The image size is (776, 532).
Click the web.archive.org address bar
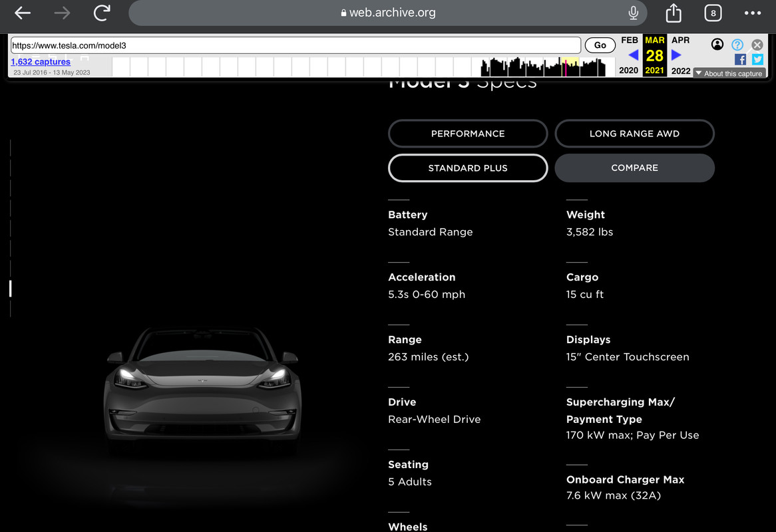click(387, 13)
